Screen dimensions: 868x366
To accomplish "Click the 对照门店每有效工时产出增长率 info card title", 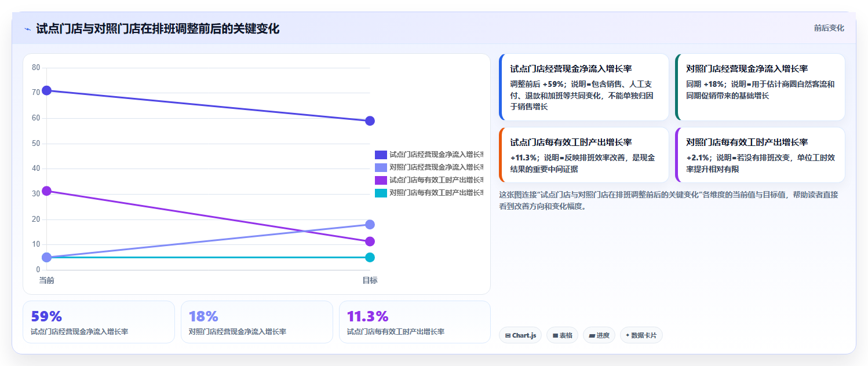I will [x=747, y=142].
